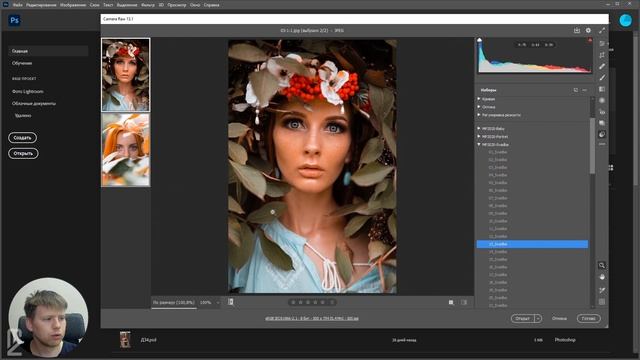Open the Окно menu

(x=195, y=5)
